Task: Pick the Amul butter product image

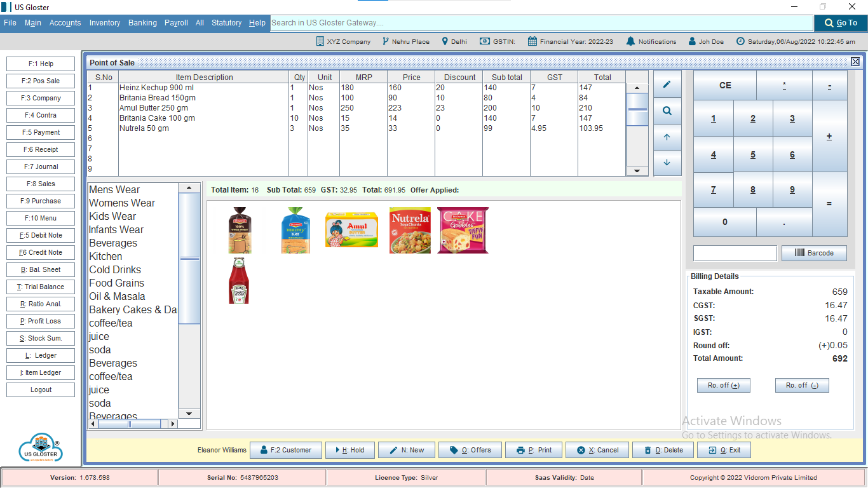Action: point(351,230)
